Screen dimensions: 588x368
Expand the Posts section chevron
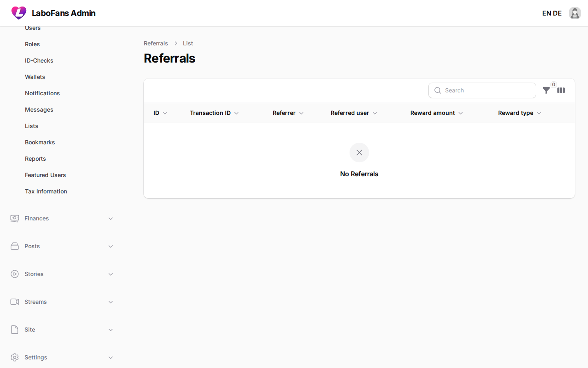pyautogui.click(x=111, y=247)
